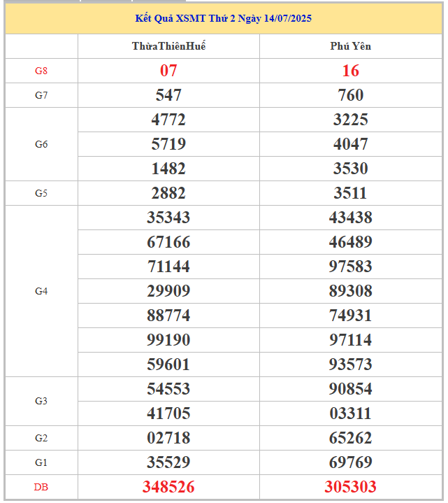Select the special prize 348526

point(168,487)
